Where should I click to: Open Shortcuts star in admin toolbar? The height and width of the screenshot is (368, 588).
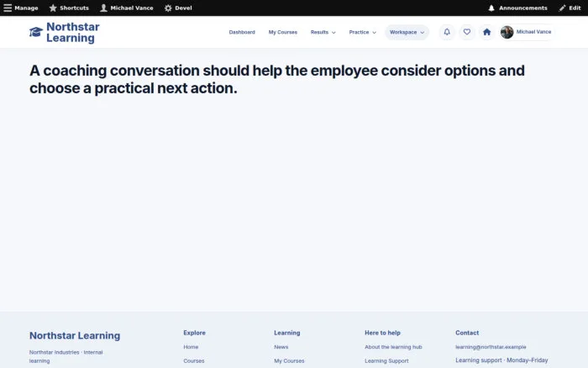pyautogui.click(x=69, y=8)
